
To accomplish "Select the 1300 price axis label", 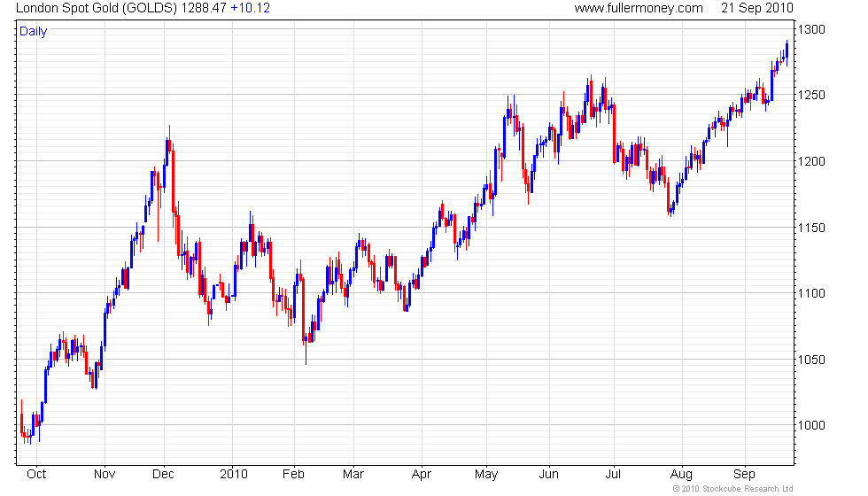I will (811, 29).
